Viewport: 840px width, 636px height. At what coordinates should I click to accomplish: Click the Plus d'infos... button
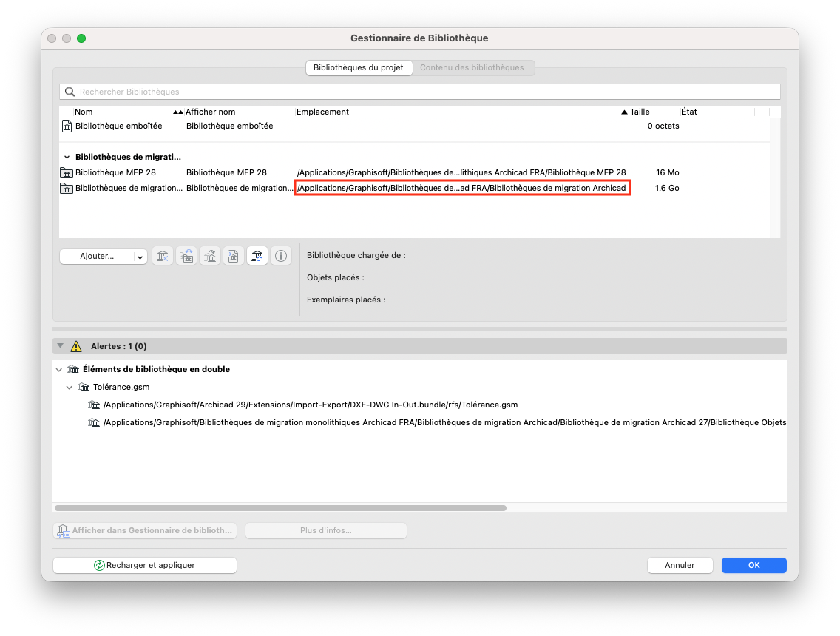point(325,530)
